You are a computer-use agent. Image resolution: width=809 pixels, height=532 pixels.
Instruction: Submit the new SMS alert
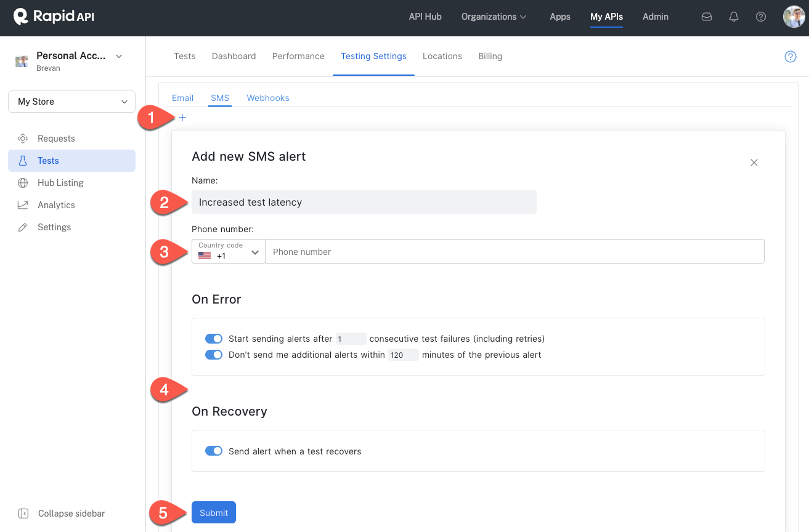coord(214,512)
